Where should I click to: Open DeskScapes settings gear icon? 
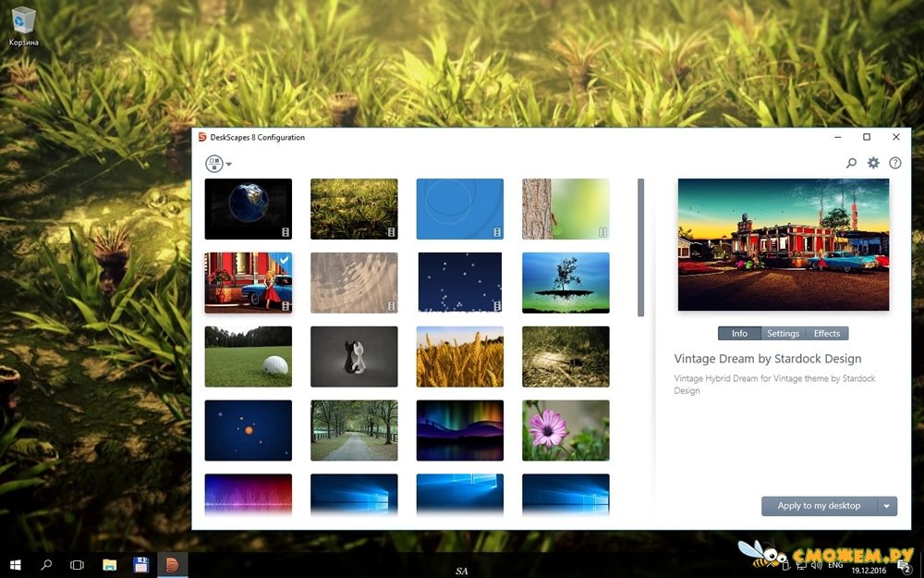click(x=873, y=164)
